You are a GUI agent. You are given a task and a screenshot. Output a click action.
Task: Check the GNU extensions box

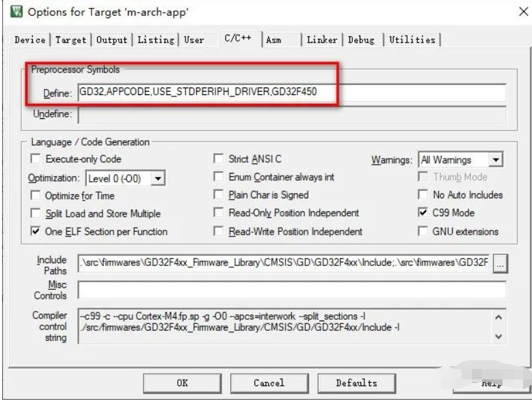click(423, 232)
